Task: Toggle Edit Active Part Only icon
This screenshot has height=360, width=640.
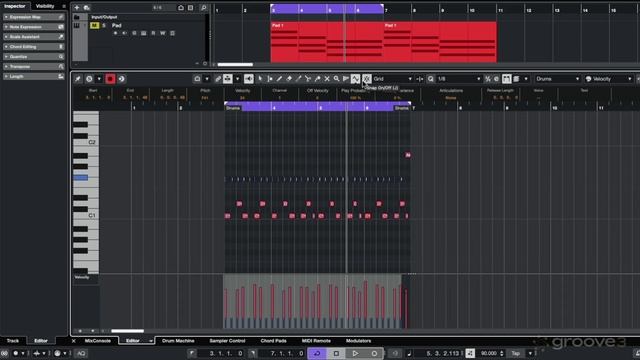Action: pos(516,79)
